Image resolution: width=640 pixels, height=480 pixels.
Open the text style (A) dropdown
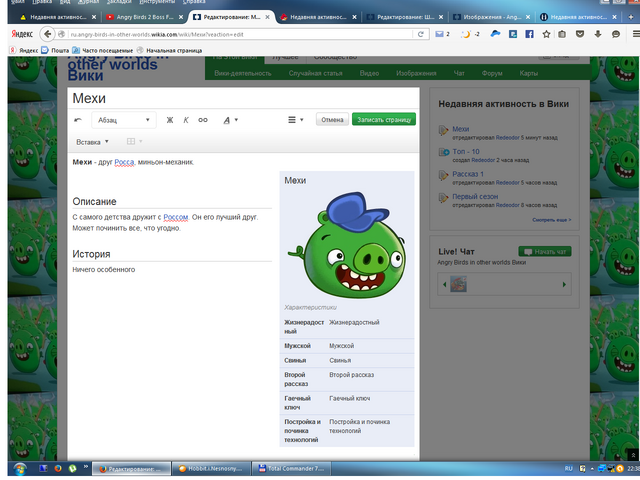point(230,120)
